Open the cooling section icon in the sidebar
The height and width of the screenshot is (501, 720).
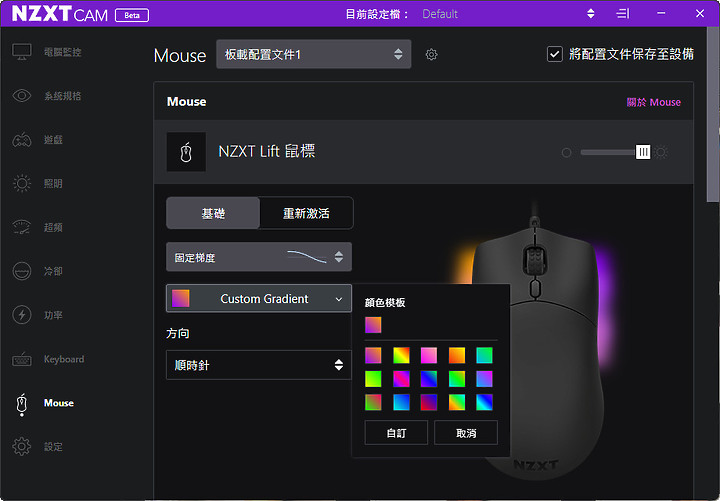pyautogui.click(x=22, y=271)
